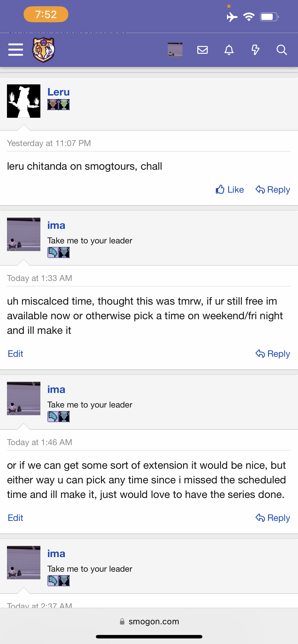Reply to the extension request post
The image size is (298, 644).
pos(273,518)
